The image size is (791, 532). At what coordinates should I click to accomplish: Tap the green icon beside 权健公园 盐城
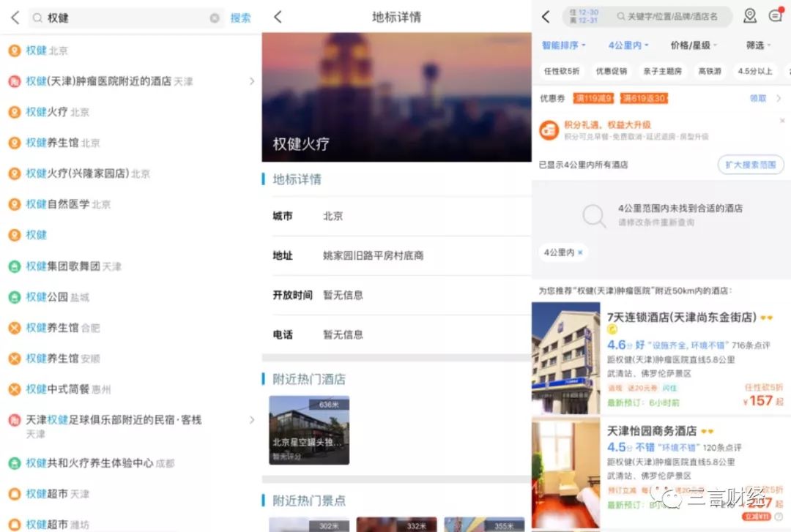point(15,297)
